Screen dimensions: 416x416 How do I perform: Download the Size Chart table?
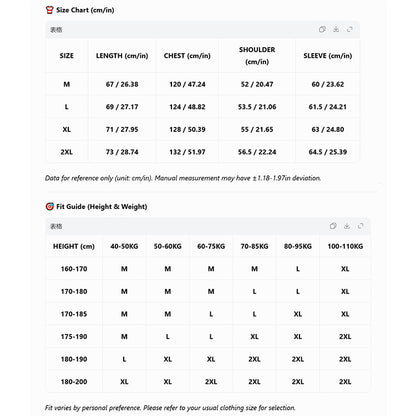pyautogui.click(x=336, y=29)
